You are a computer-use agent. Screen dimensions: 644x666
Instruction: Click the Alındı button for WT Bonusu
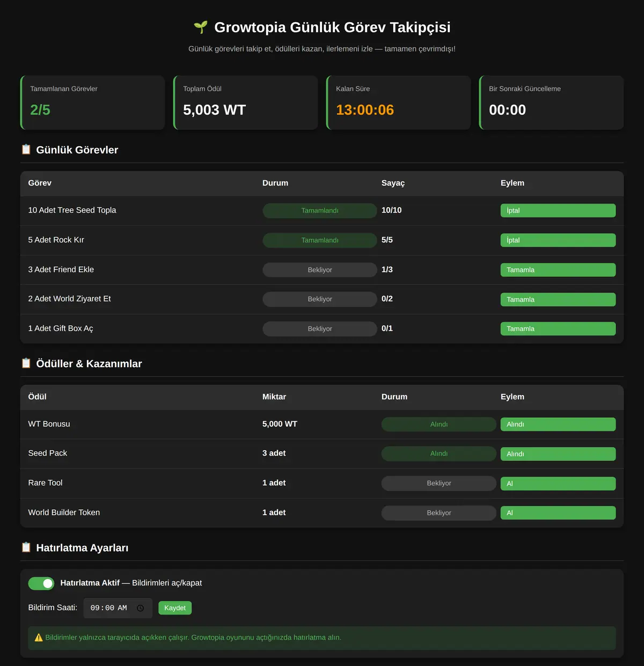(x=558, y=425)
